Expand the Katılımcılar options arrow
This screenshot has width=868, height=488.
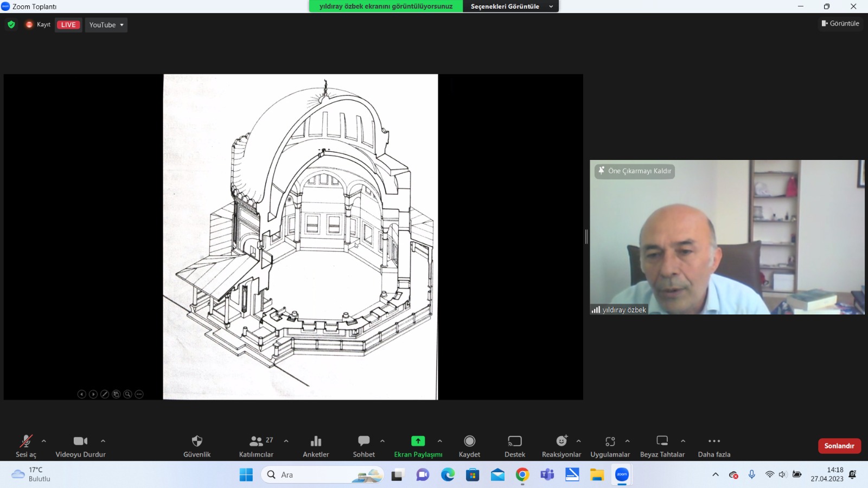[x=286, y=441]
